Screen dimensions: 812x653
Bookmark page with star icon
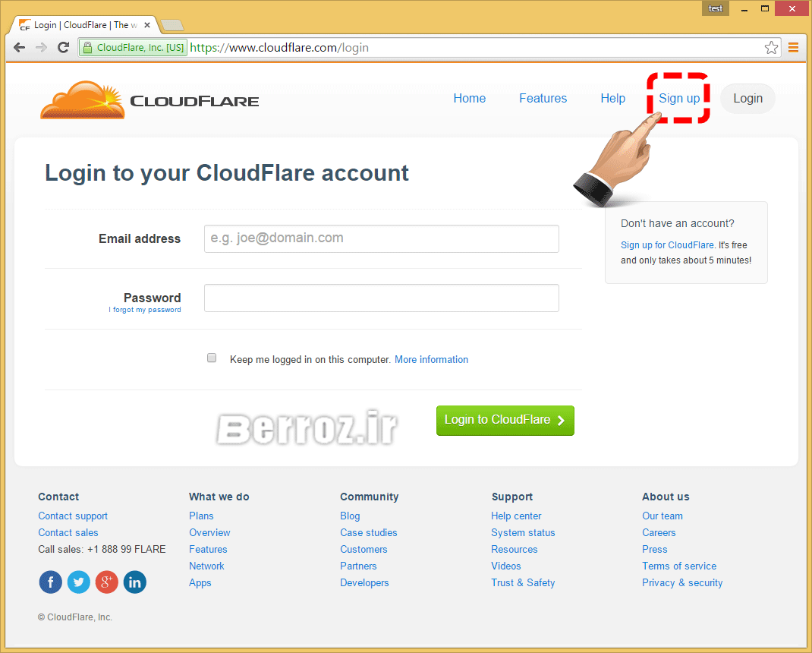coord(771,48)
